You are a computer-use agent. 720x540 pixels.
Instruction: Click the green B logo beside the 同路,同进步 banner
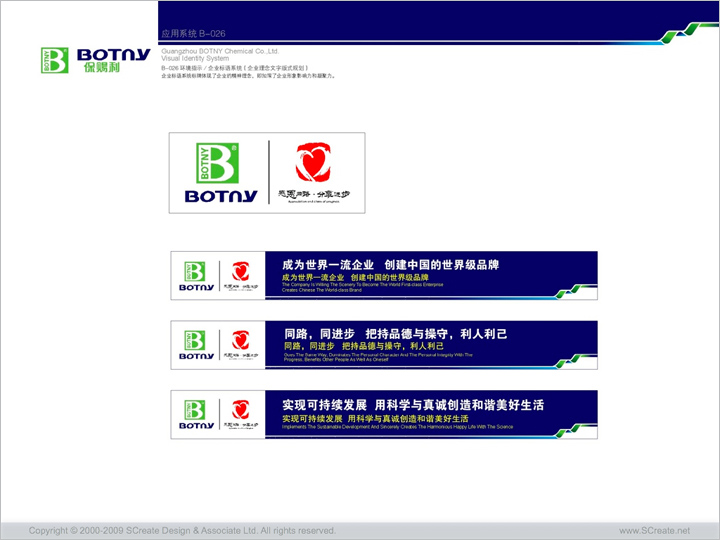(195, 341)
